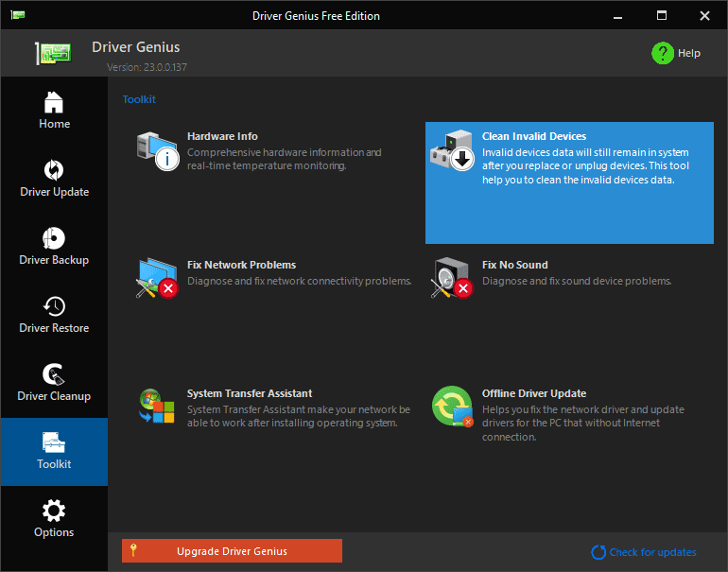This screenshot has height=572, width=728.
Task: Click the Version 23.0.0.137 text
Action: click(147, 67)
